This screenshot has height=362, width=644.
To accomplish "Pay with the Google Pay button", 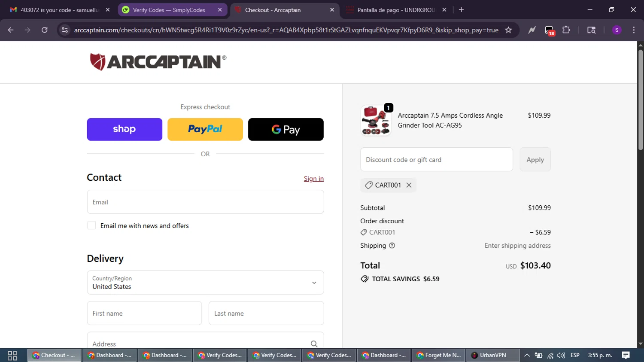I will tap(286, 129).
